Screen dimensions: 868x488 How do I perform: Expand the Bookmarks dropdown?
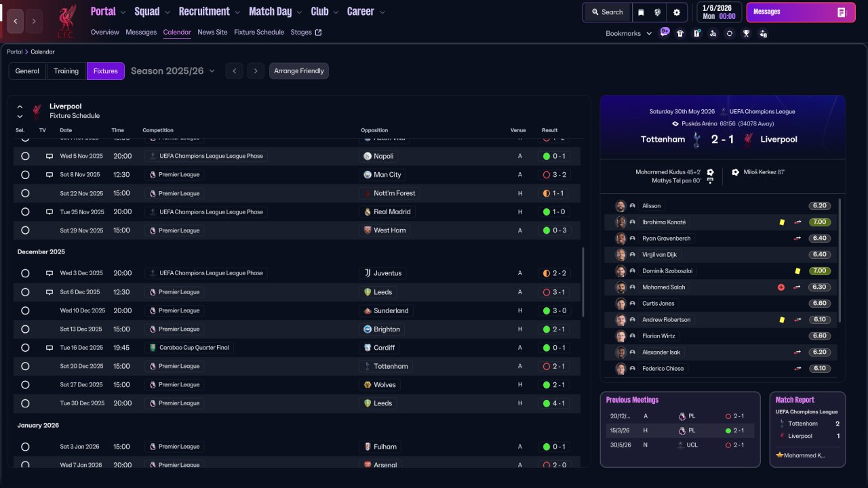point(629,33)
